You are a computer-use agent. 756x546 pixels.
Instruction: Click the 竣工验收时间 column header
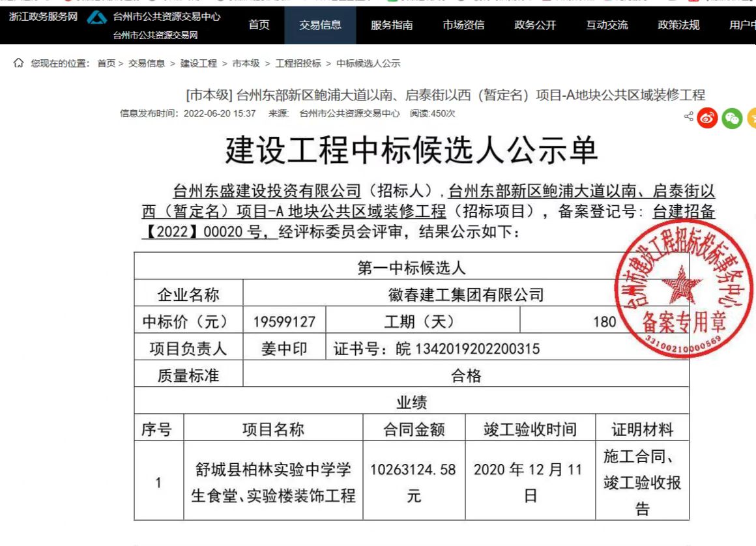[x=530, y=429]
